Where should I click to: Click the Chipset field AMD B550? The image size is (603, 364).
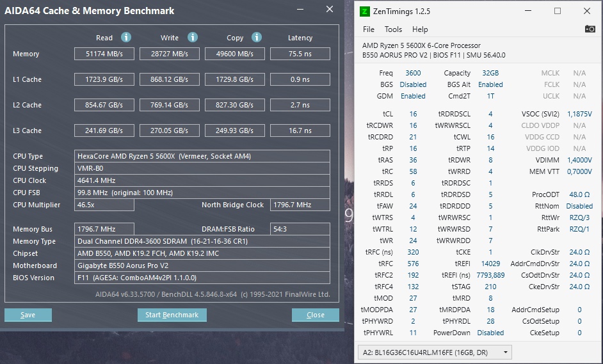tap(202, 253)
